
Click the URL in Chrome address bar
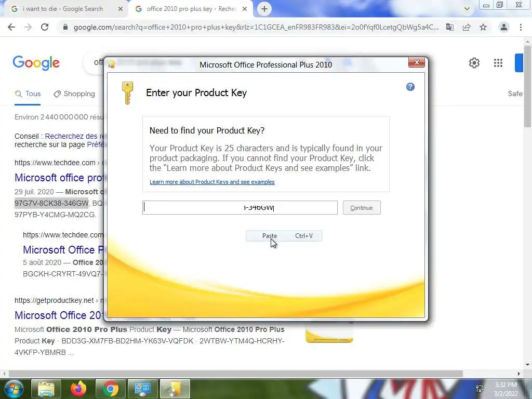point(256,27)
